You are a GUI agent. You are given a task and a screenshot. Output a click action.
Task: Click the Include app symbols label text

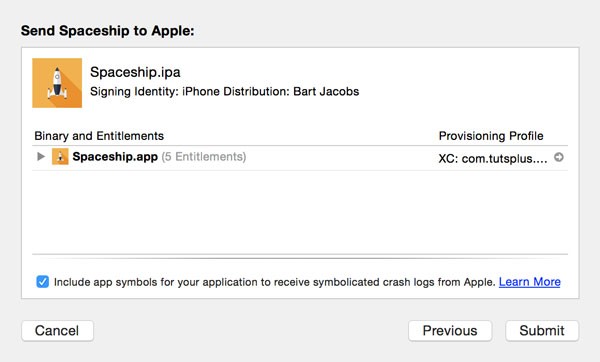tap(275, 282)
